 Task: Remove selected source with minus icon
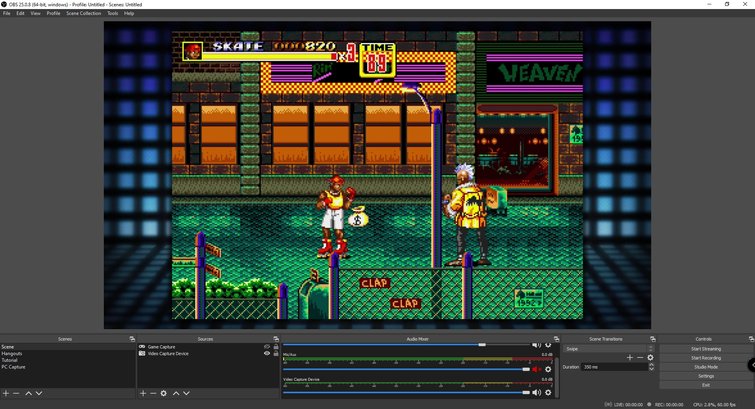point(153,394)
